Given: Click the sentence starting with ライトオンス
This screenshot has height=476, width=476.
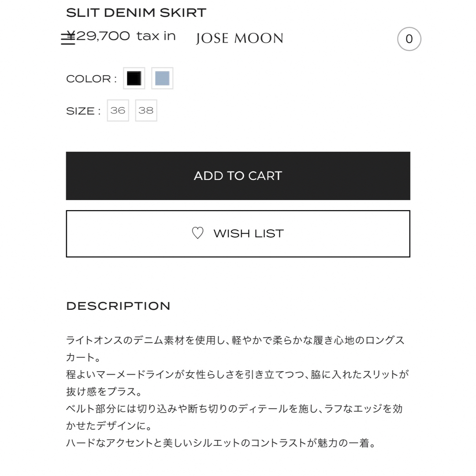Looking at the screenshot, I should [235, 349].
